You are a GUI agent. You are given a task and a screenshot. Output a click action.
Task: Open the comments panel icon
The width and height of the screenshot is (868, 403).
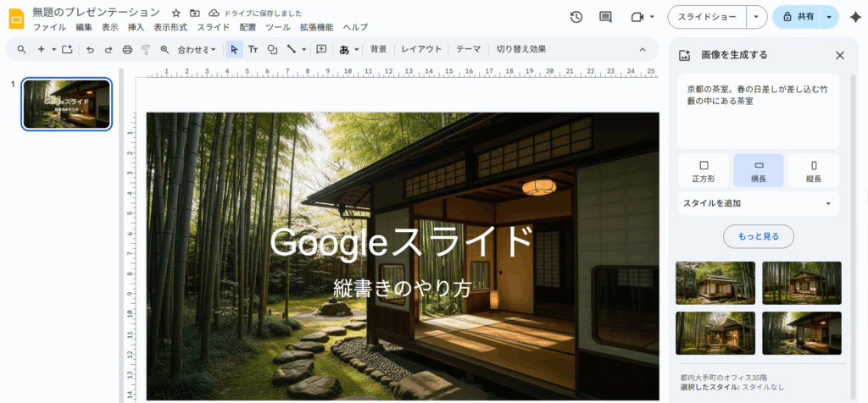[605, 17]
